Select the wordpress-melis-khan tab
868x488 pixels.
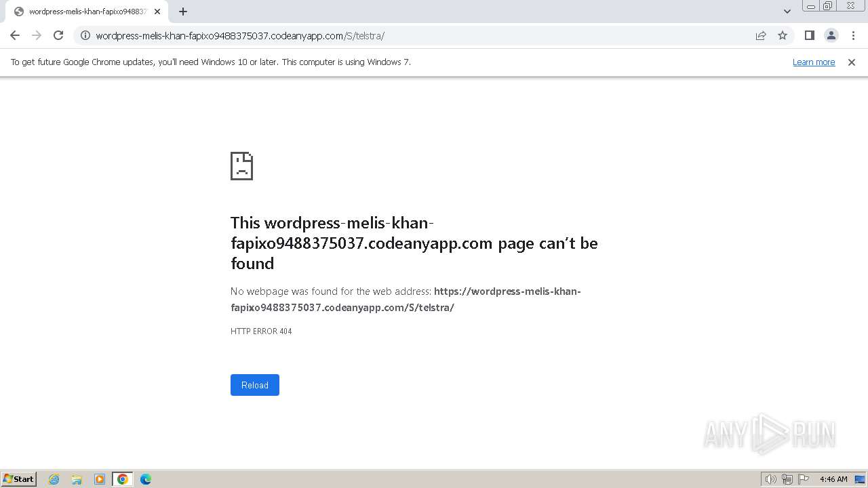click(87, 12)
